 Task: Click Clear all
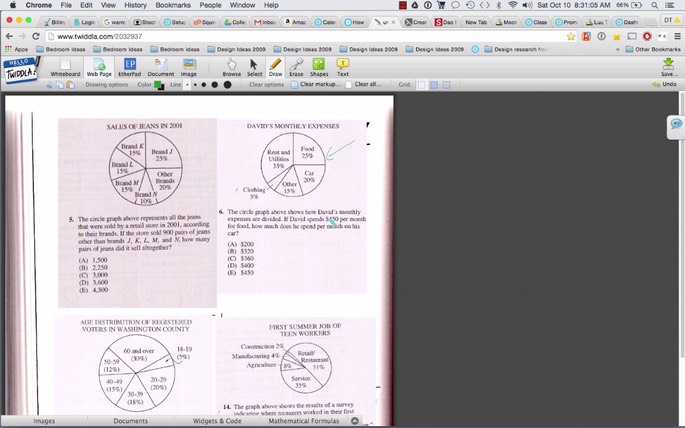pos(363,84)
